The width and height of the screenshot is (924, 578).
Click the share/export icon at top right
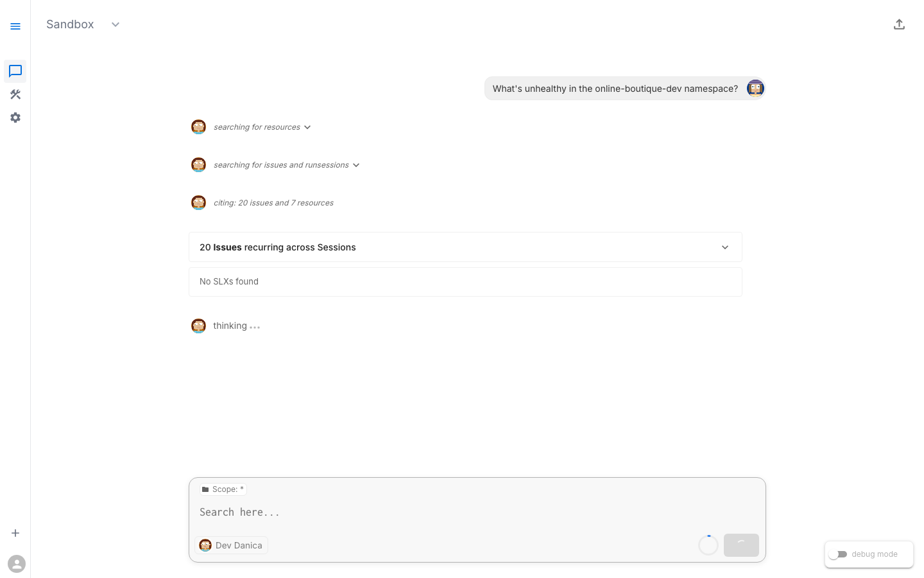click(899, 24)
